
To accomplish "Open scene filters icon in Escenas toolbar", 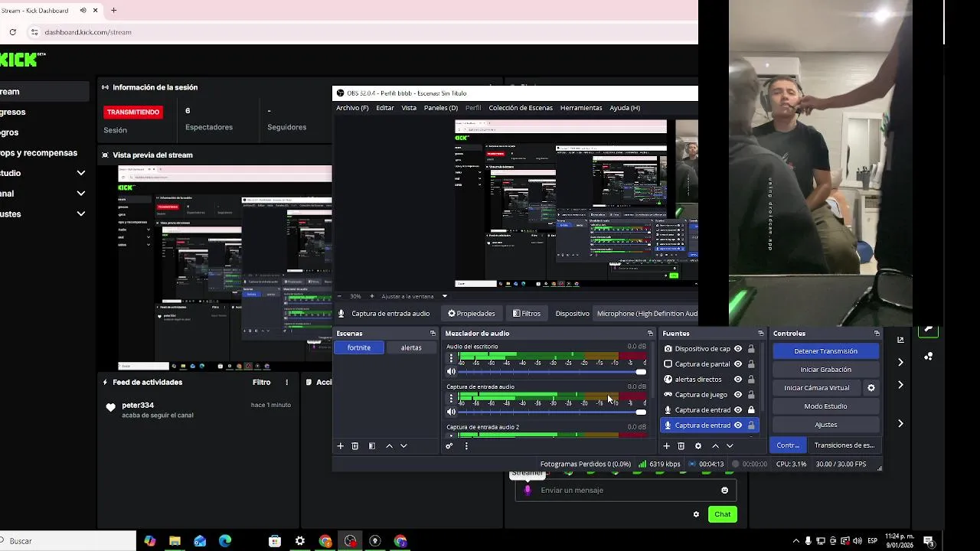I will pos(372,446).
